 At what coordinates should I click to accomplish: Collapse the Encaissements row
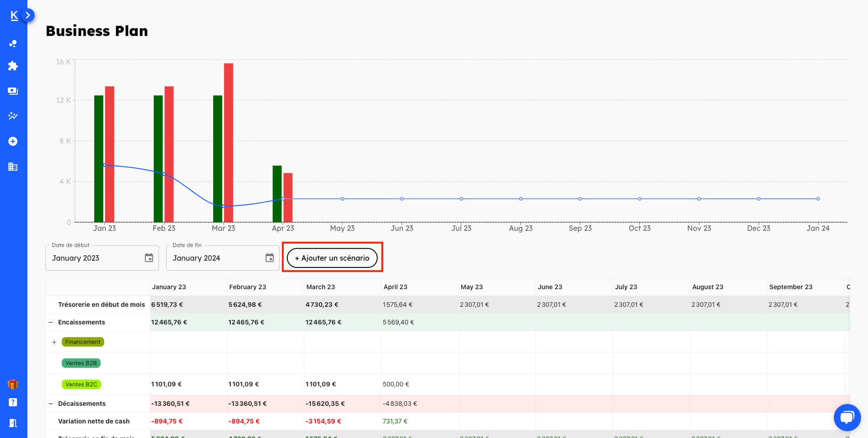tap(51, 323)
